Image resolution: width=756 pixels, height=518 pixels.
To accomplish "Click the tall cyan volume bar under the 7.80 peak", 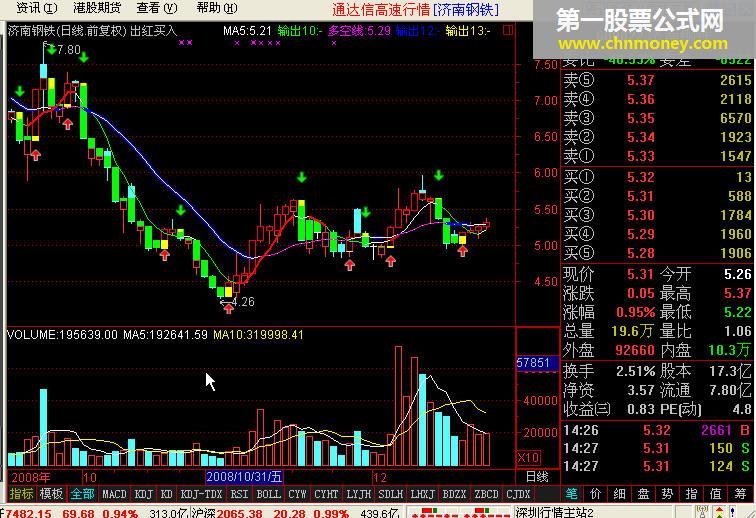I will [43, 427].
